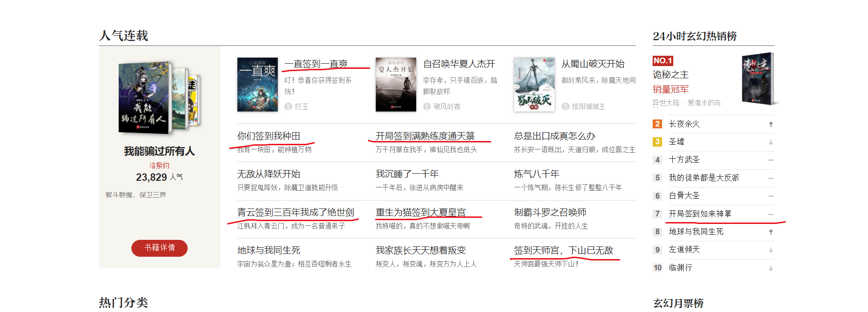Image resolution: width=868 pixels, height=312 pixels.
Task: Open 一直签到一直爽 book cover thumbnail
Action: tap(258, 84)
